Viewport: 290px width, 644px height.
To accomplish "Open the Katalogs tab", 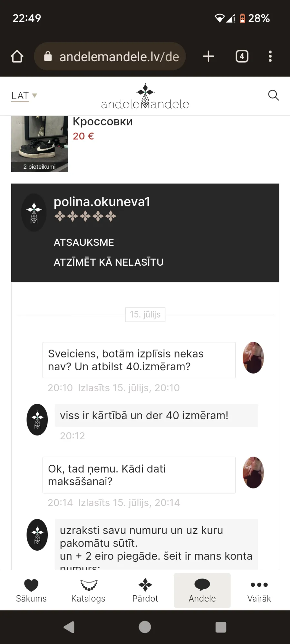I will [88, 591].
